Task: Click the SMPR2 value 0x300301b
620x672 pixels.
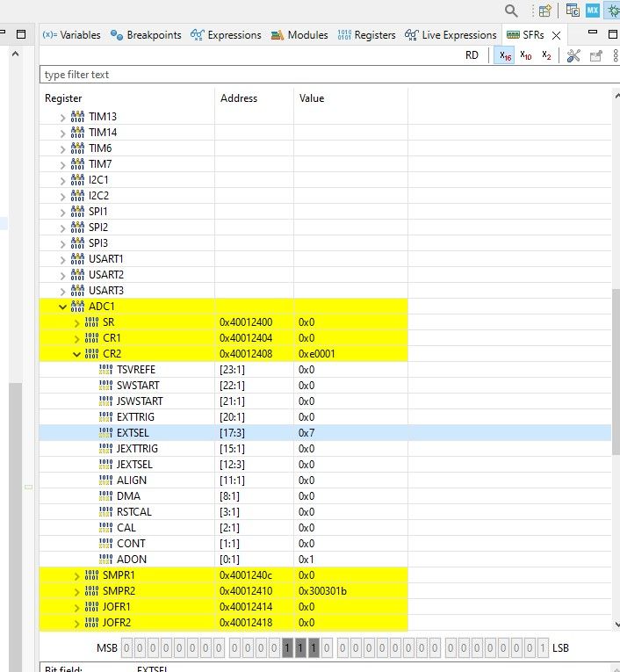Action: (x=322, y=591)
